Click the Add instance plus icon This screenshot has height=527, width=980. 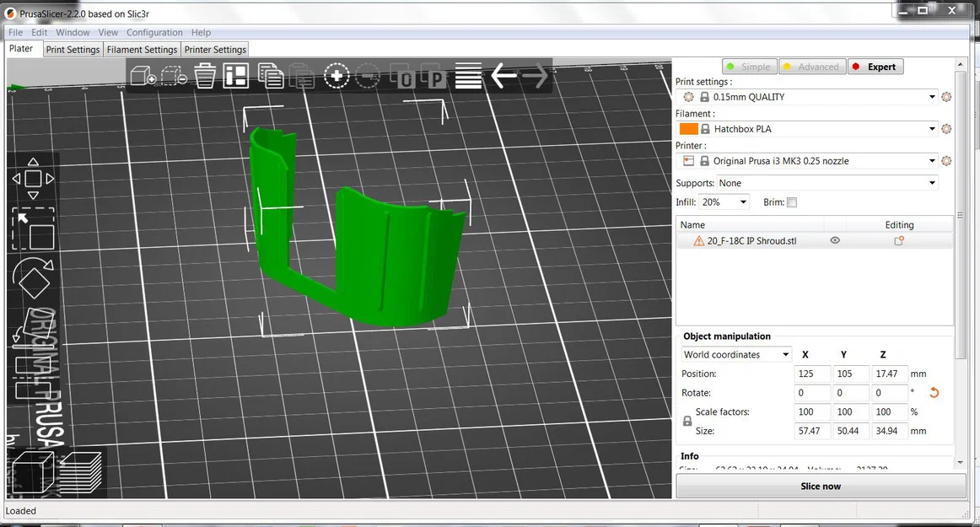click(337, 76)
